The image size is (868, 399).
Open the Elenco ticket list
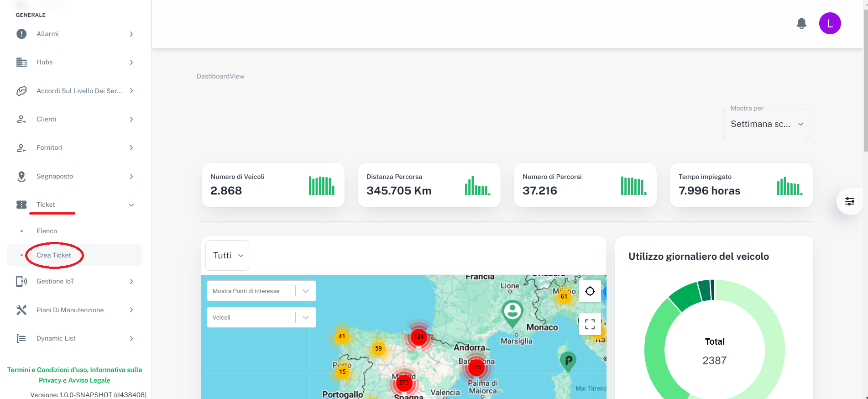point(47,231)
